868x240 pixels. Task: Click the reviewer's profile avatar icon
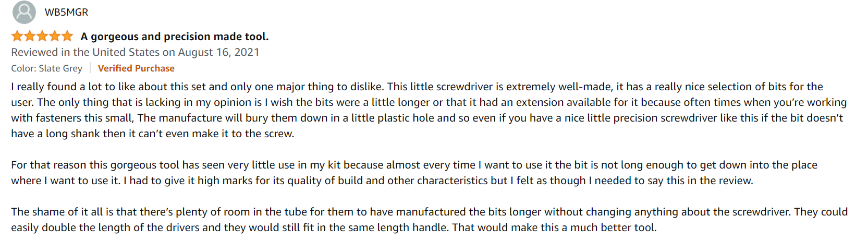24,12
